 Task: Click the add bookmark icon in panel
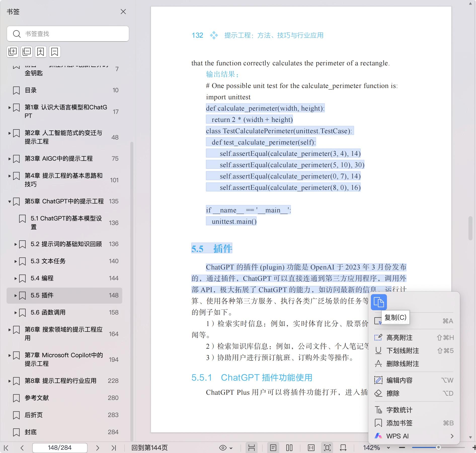pyautogui.click(x=41, y=52)
